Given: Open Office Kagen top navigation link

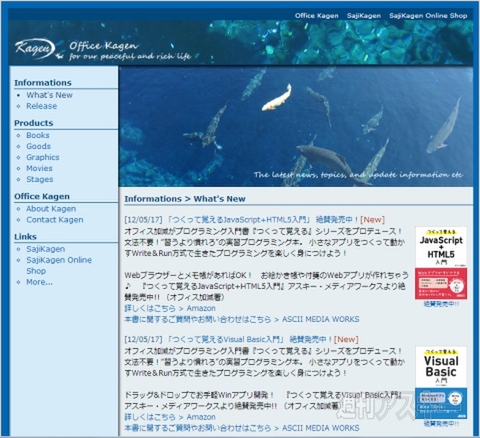Looking at the screenshot, I should click(316, 16).
